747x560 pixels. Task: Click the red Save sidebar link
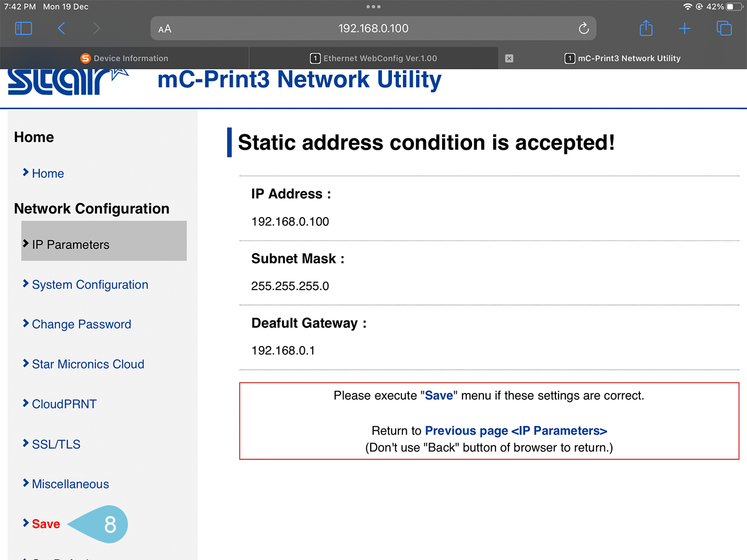tap(46, 524)
